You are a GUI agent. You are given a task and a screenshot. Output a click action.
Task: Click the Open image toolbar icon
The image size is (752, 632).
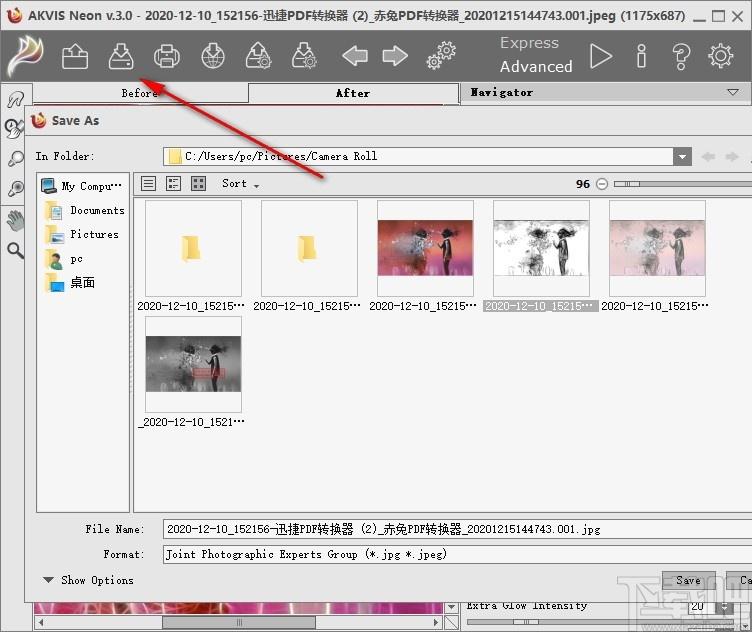[75, 56]
